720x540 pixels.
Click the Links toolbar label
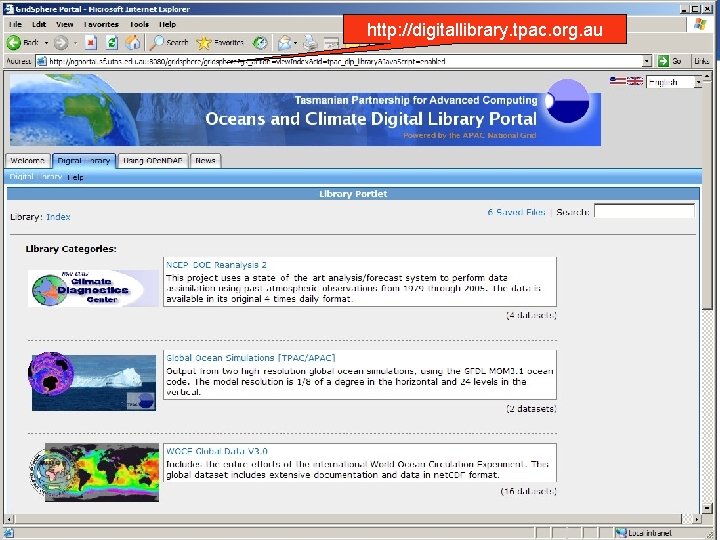[x=701, y=61]
